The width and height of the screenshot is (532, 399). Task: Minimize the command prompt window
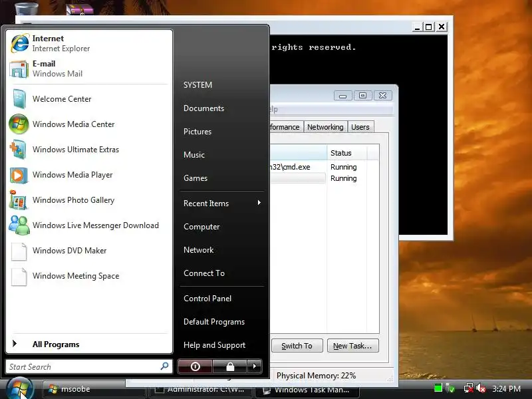[418, 27]
